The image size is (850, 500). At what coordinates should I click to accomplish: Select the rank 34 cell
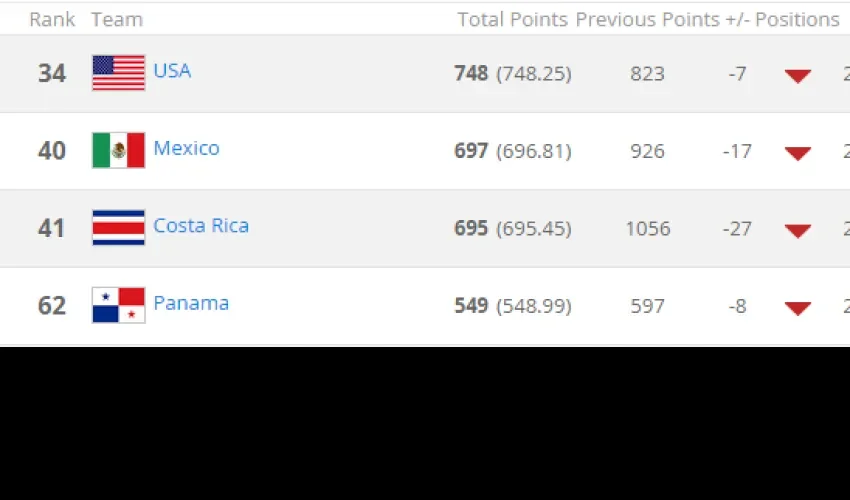click(52, 73)
